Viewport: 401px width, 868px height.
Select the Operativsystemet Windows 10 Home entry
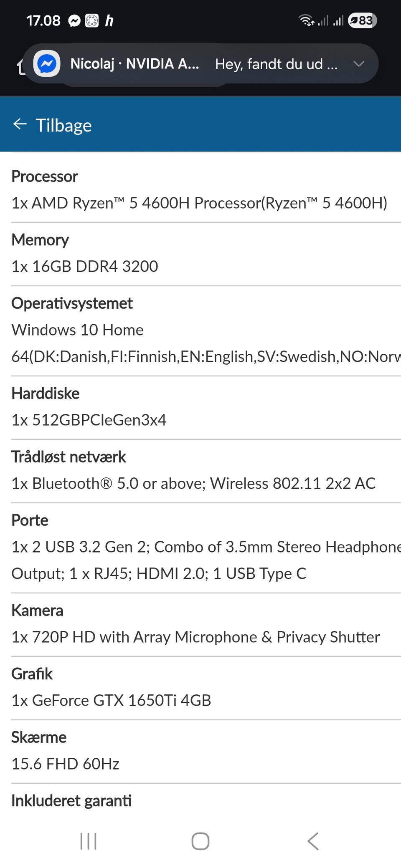pos(77,330)
